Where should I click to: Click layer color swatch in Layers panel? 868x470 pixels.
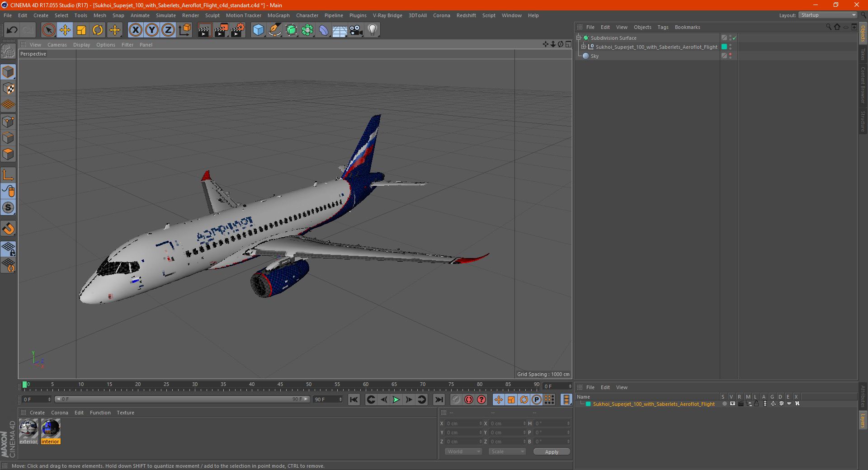[x=588, y=404]
